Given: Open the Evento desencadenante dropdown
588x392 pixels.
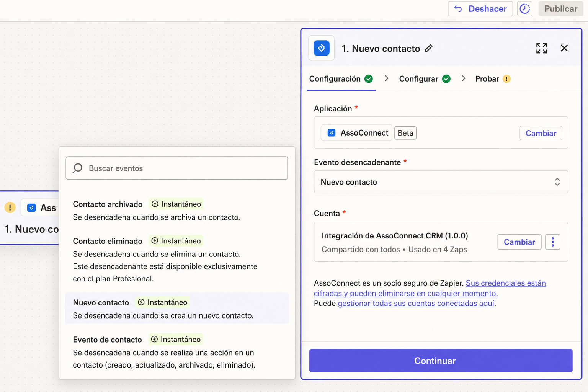Looking at the screenshot, I should (x=441, y=182).
